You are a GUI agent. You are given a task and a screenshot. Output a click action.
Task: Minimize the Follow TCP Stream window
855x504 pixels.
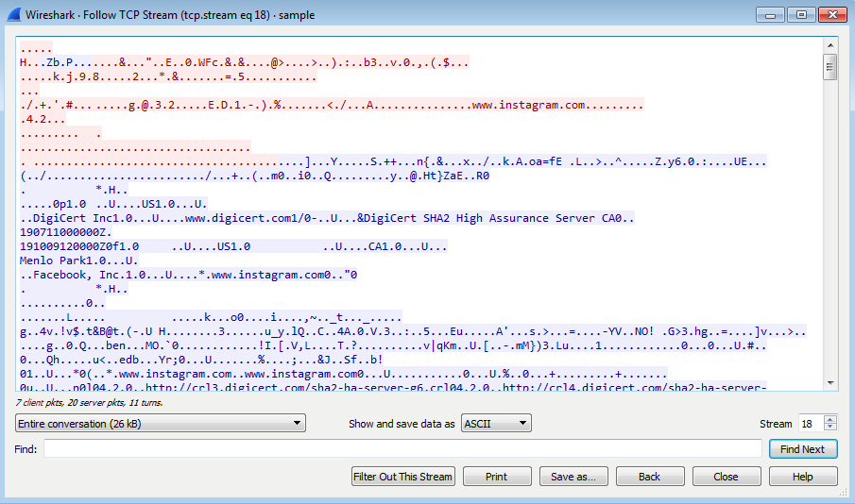click(x=770, y=15)
